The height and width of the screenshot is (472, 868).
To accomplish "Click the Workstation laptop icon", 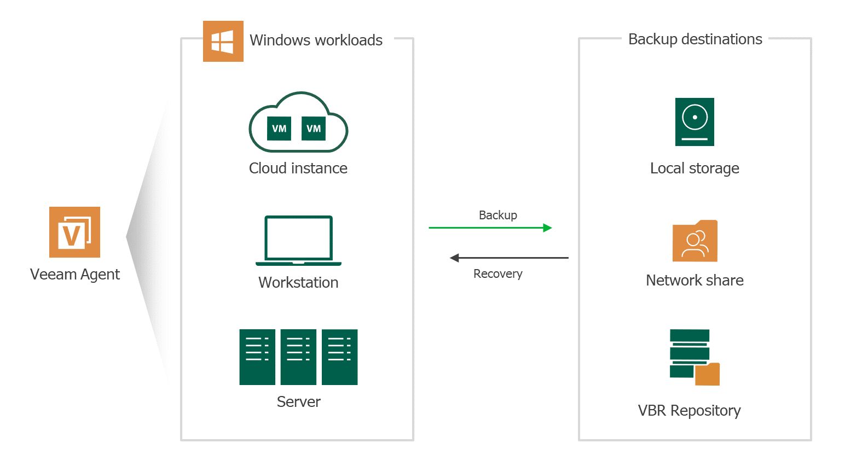I will pyautogui.click(x=298, y=241).
